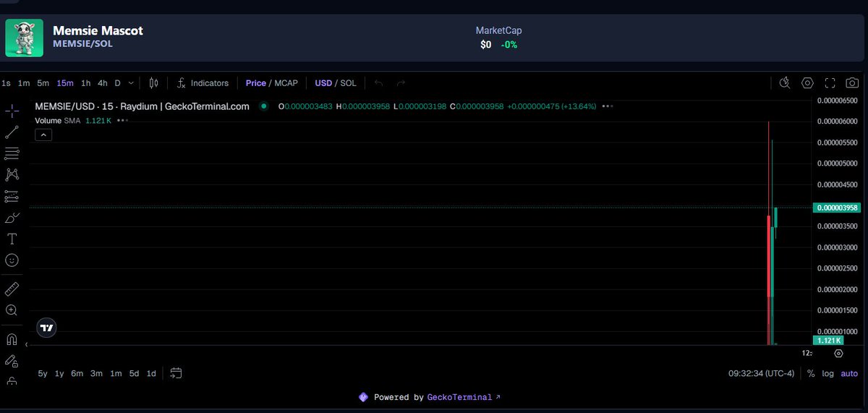868x413 pixels.
Task: Open the forecasting and measurement position tool
Action: 12,196
